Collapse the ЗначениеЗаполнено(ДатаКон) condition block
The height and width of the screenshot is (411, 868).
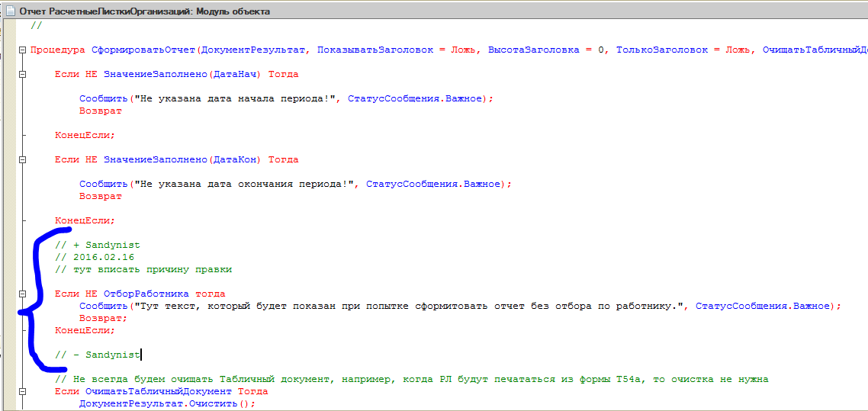tap(23, 160)
